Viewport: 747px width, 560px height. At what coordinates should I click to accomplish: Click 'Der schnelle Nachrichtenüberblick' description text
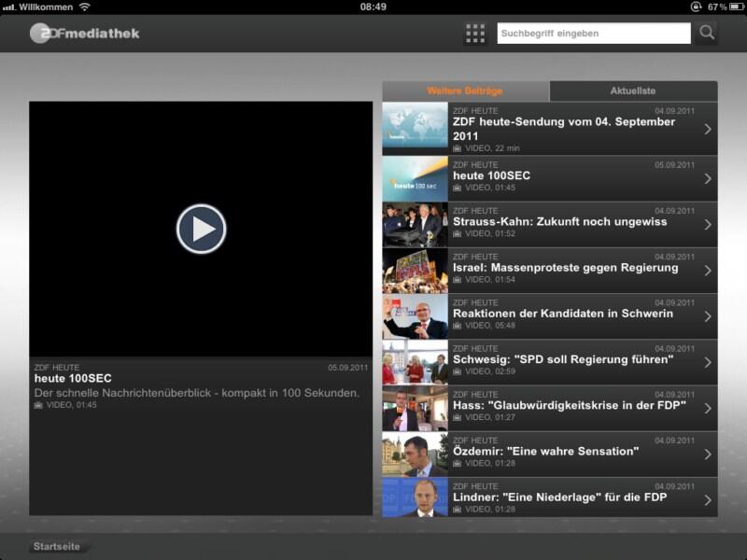(x=196, y=393)
